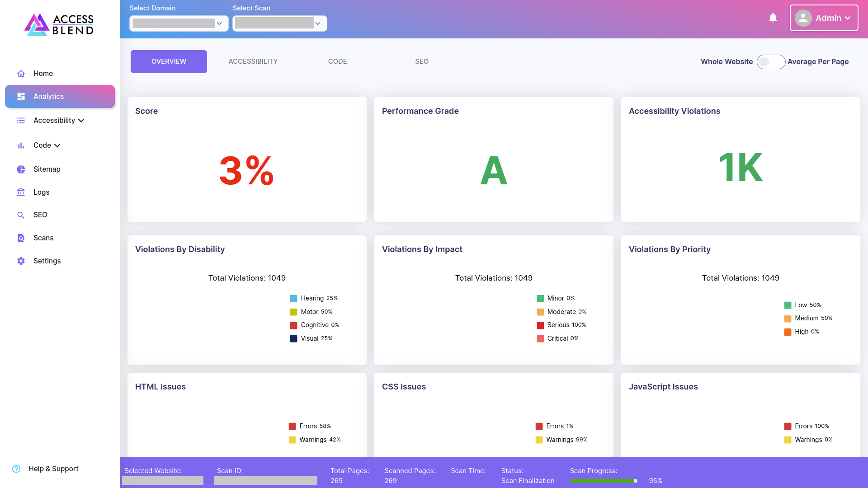Click the Access Blend logo
The width and height of the screenshot is (868, 488).
tap(59, 24)
